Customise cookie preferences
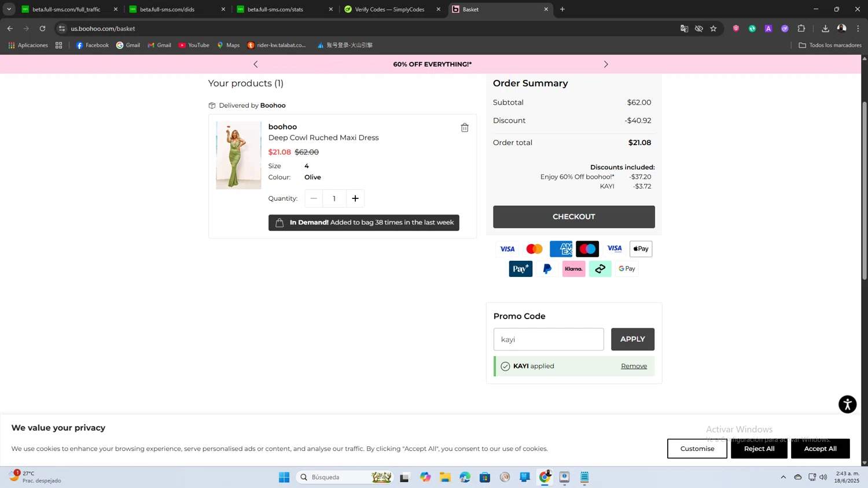This screenshot has width=868, height=488. click(697, 449)
